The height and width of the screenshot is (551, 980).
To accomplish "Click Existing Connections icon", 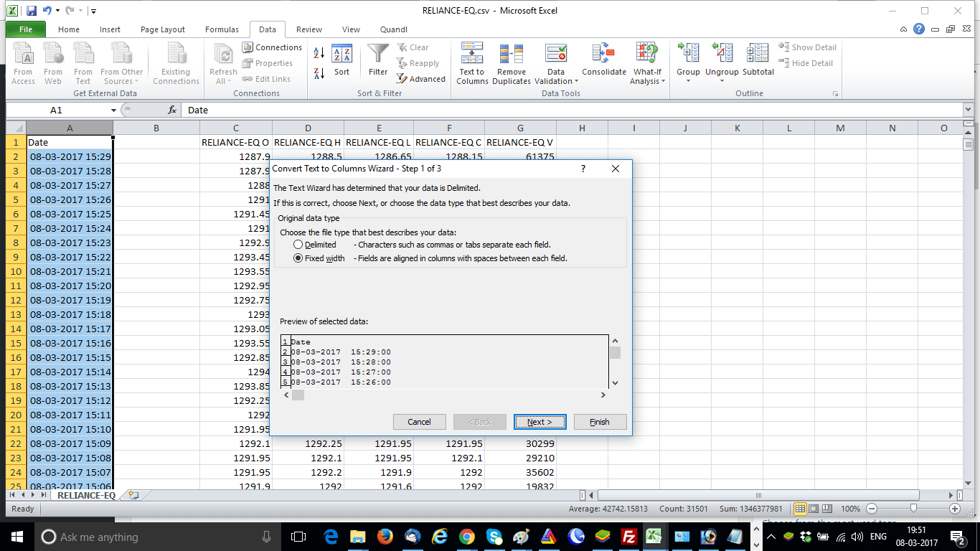I will click(x=176, y=63).
